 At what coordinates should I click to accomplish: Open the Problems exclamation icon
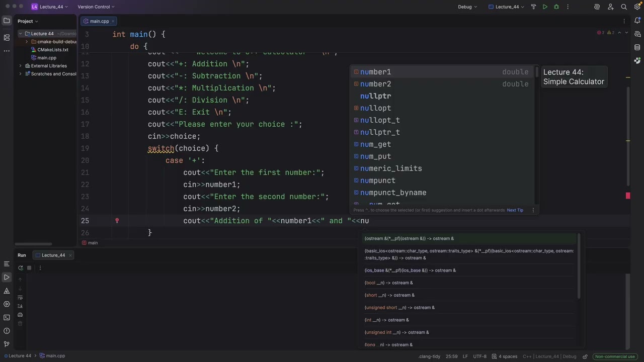(x=7, y=331)
